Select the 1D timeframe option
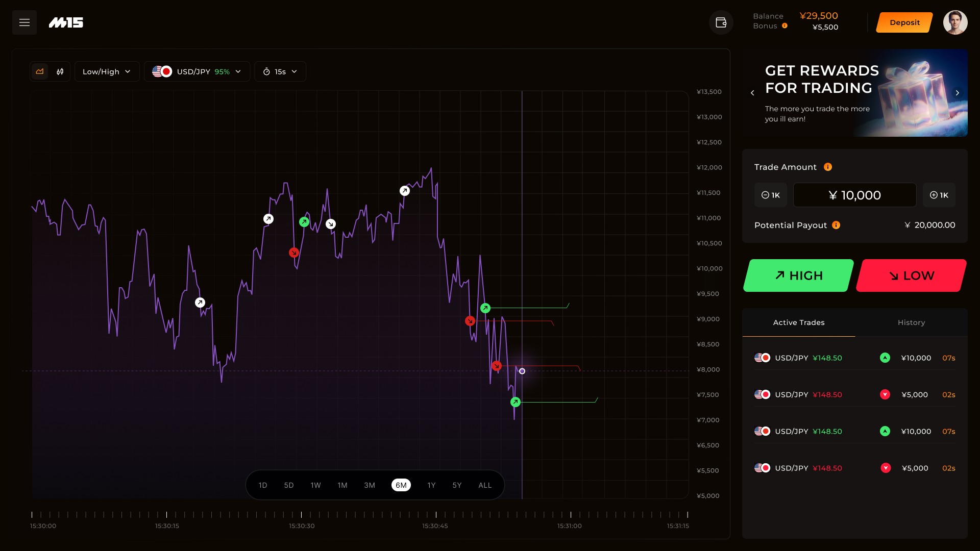The width and height of the screenshot is (980, 551). [x=263, y=485]
